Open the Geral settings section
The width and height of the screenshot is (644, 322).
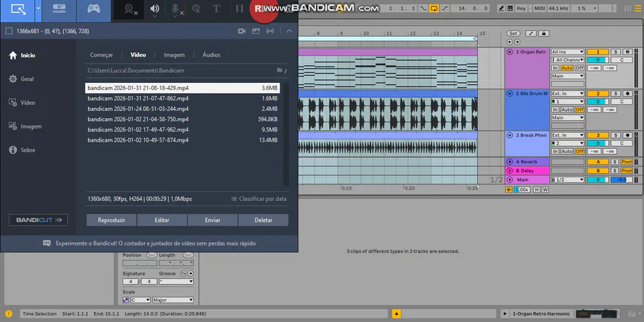coord(21,79)
